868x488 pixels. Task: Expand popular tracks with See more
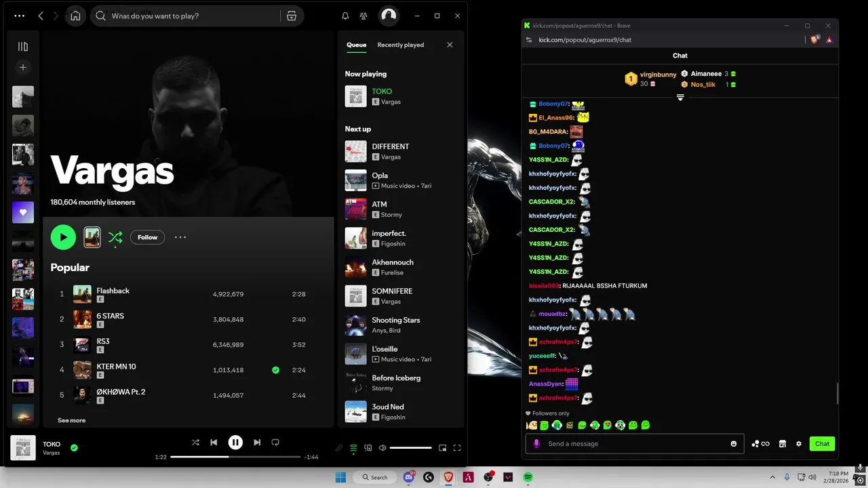[71, 420]
